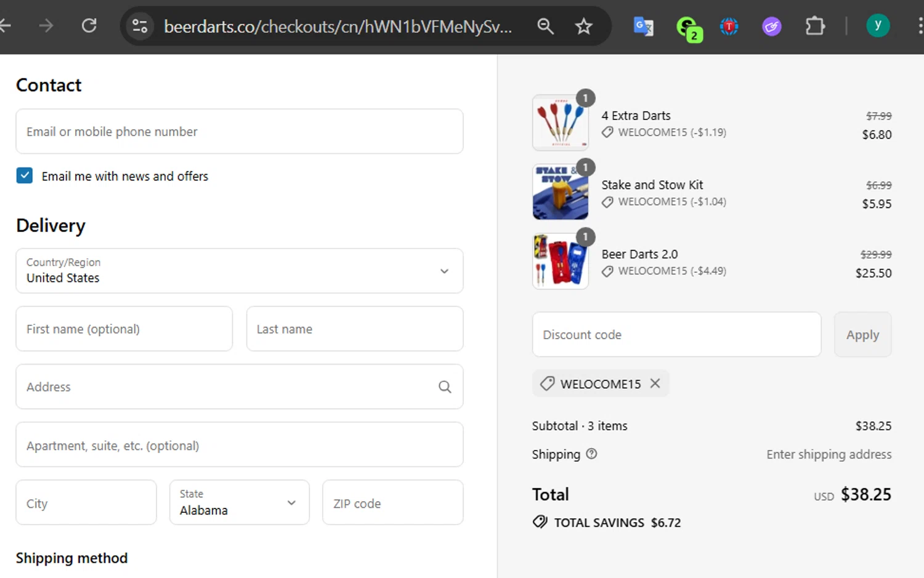Click the 4 Extra Darts product name

636,116
